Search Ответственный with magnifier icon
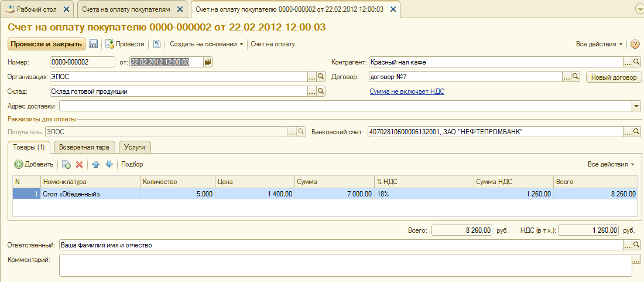The image size is (644, 282). click(636, 245)
